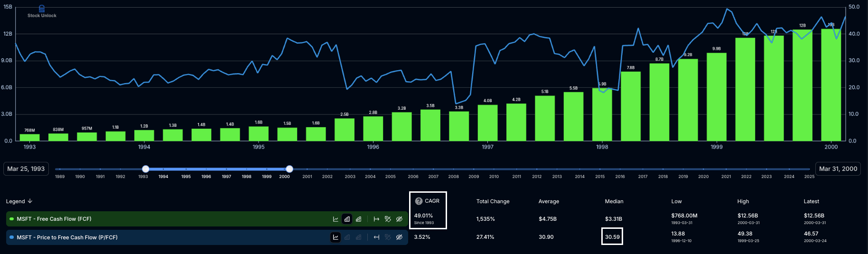
Task: Click the green FCF color dot in the legend
Action: [x=12, y=219]
